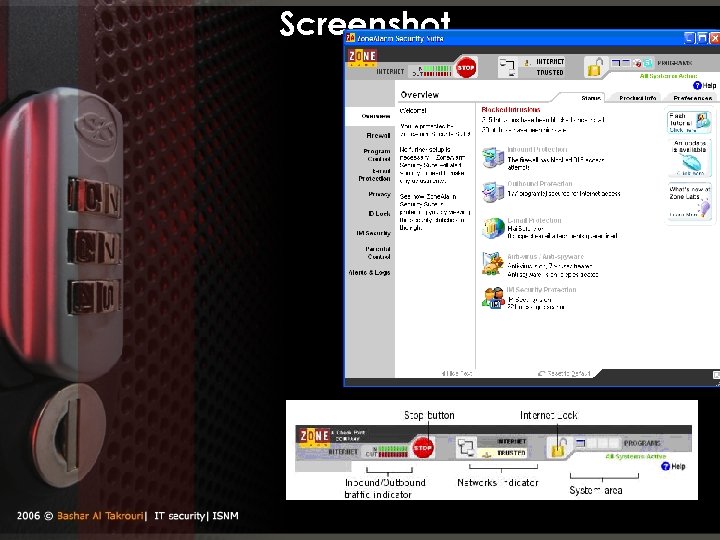Image resolution: width=720 pixels, height=540 pixels.
Task: Open the What's new at Zone Labs card
Action: (x=689, y=202)
